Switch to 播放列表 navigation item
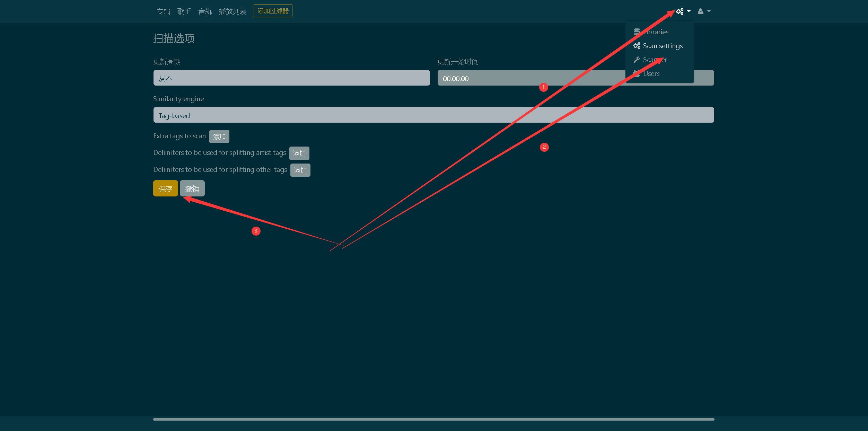 coord(233,11)
